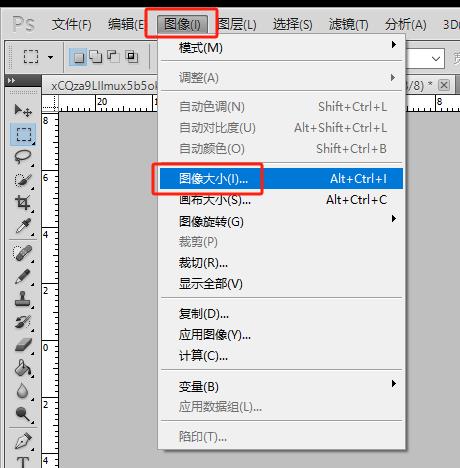Switch to the xCQza9LIlmux5b5o document tab
460x468 pixels.
(103, 86)
